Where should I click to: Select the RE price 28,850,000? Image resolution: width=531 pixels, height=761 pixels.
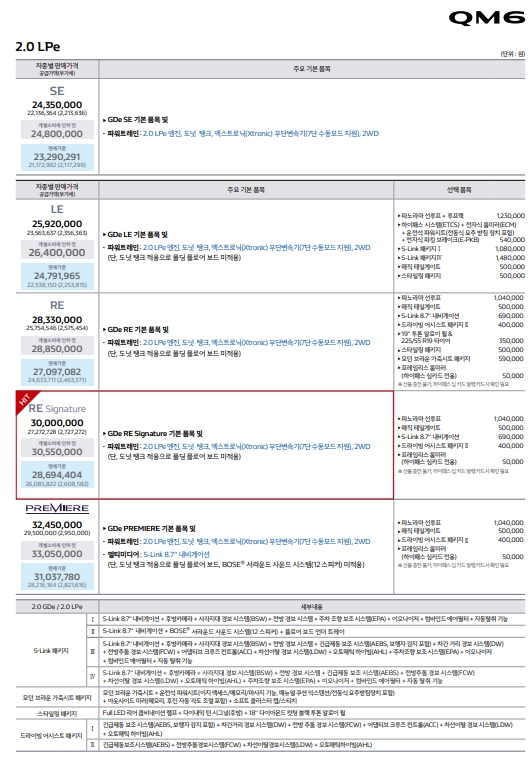point(57,349)
